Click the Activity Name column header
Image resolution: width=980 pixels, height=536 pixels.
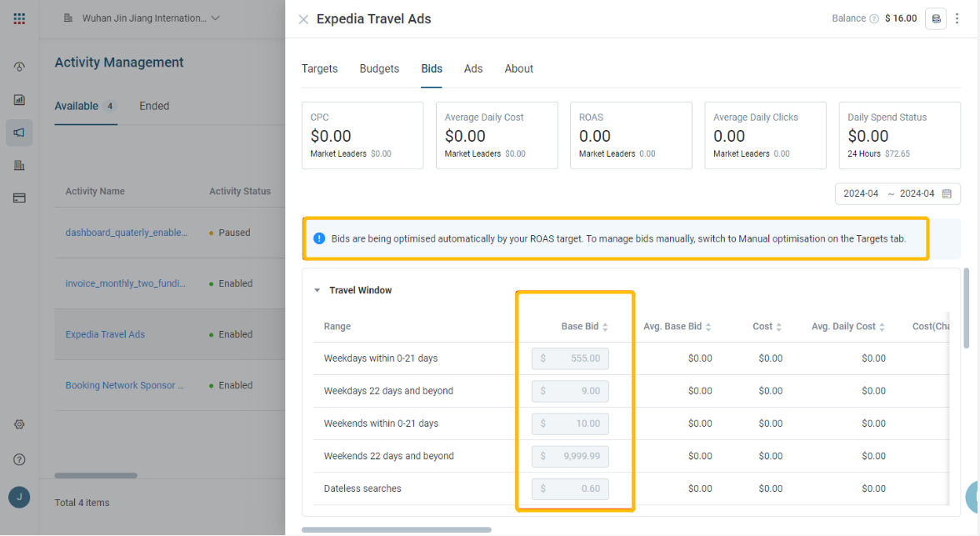(95, 192)
